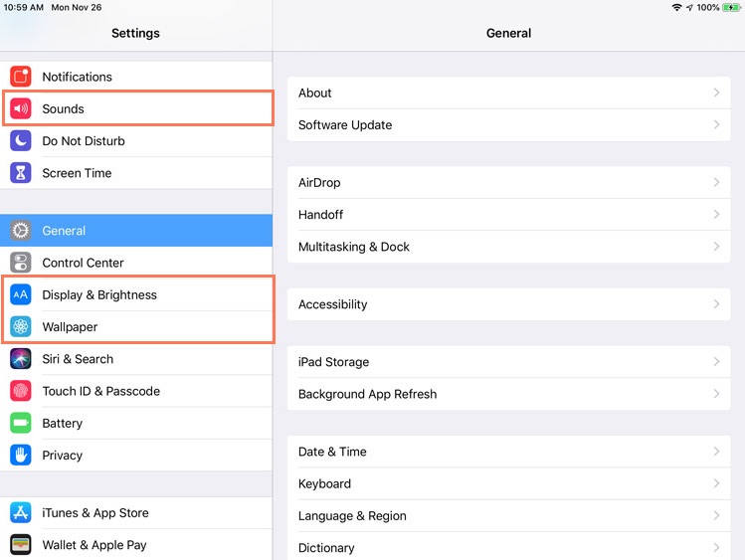Open the Software Update chevron
745x560 pixels.
pos(716,125)
